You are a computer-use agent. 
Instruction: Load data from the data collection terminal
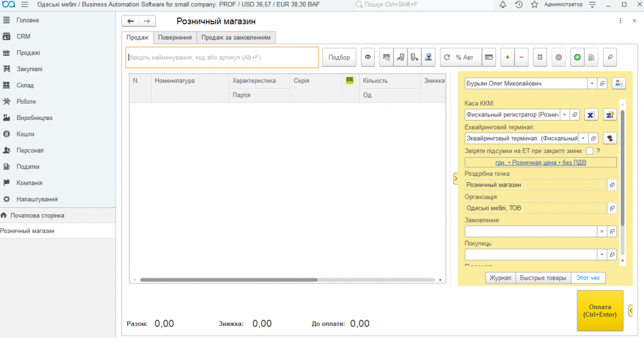pos(414,57)
